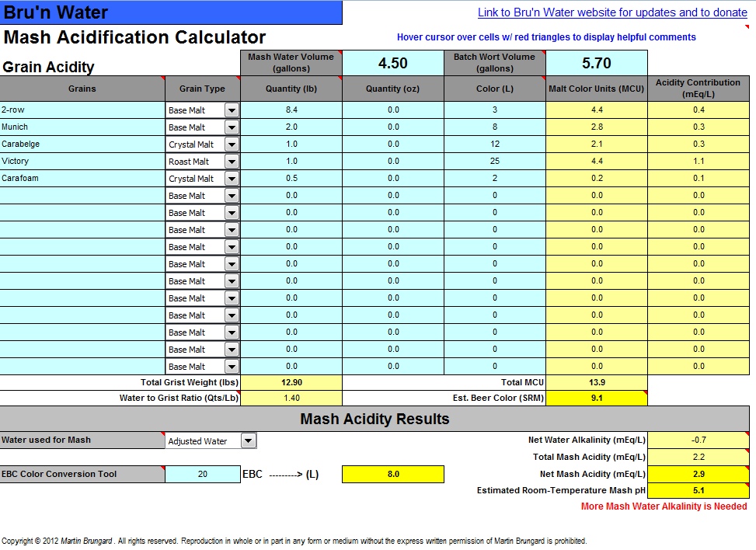Click the Quantity (lb) column header
Image resolution: width=756 pixels, height=550 pixels.
[x=291, y=89]
